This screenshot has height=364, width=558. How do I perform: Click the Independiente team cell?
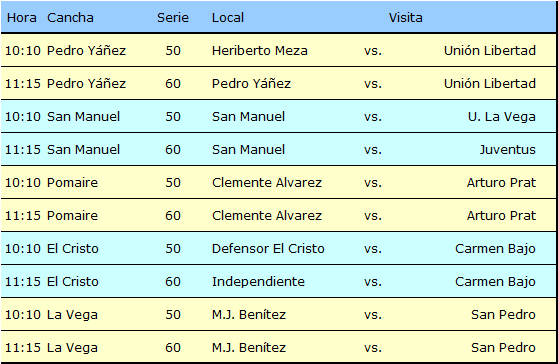click(x=258, y=281)
